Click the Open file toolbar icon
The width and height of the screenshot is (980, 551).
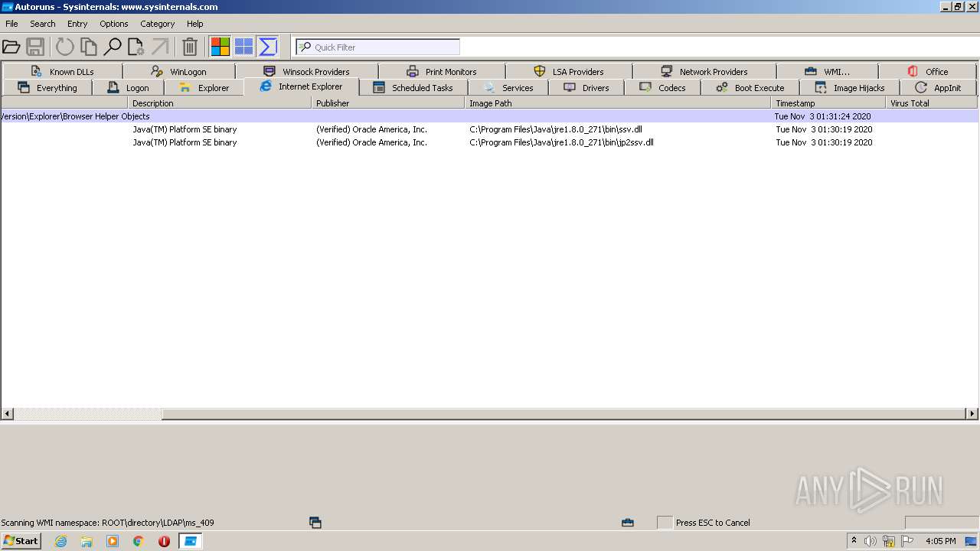[11, 47]
